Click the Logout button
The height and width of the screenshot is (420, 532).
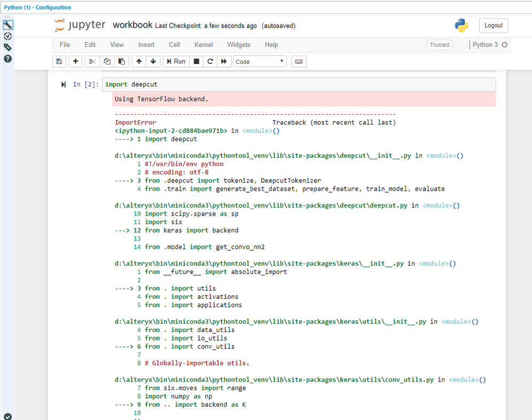pos(493,25)
